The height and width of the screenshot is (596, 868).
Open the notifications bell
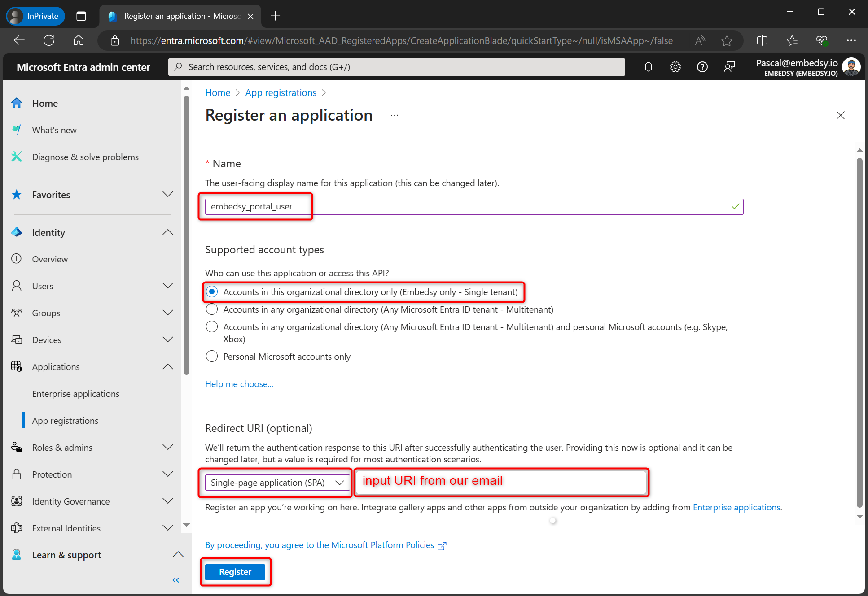click(648, 66)
